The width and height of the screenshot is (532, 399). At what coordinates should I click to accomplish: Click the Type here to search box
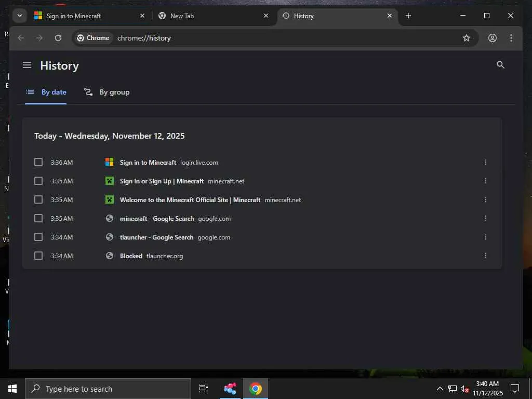pyautogui.click(x=108, y=389)
